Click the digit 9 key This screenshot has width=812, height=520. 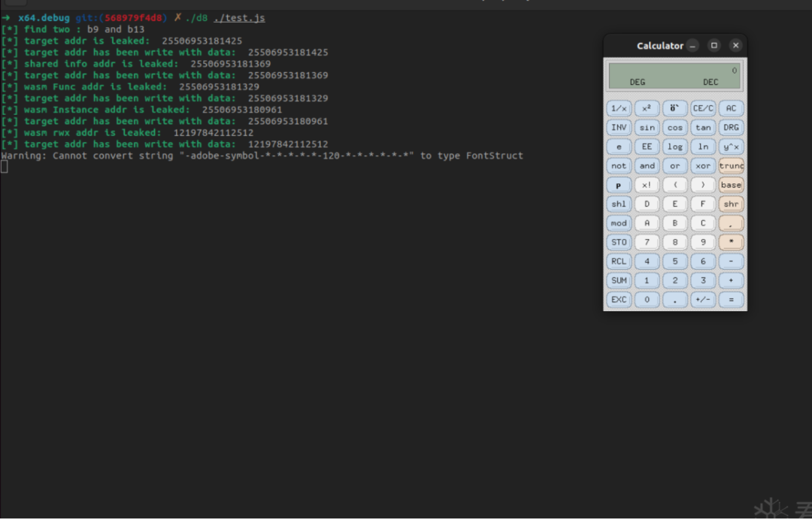tap(703, 242)
